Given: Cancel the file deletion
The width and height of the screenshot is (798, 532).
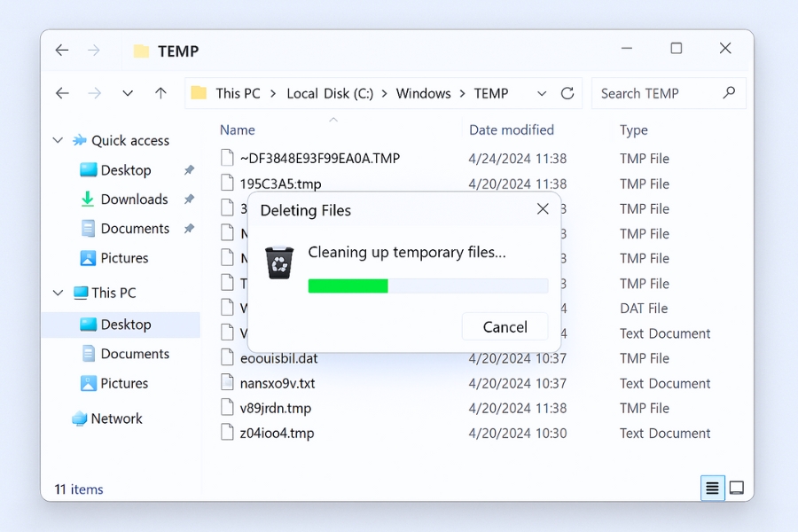Looking at the screenshot, I should [505, 327].
